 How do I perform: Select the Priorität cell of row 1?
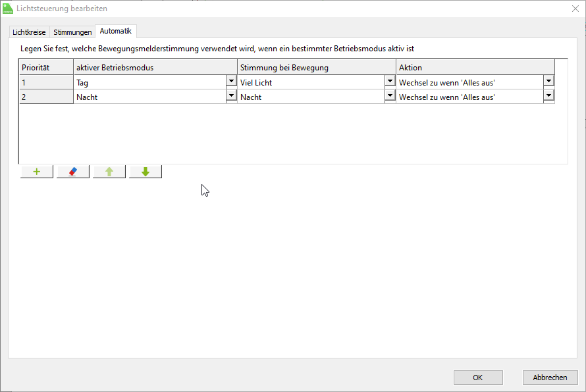46,82
